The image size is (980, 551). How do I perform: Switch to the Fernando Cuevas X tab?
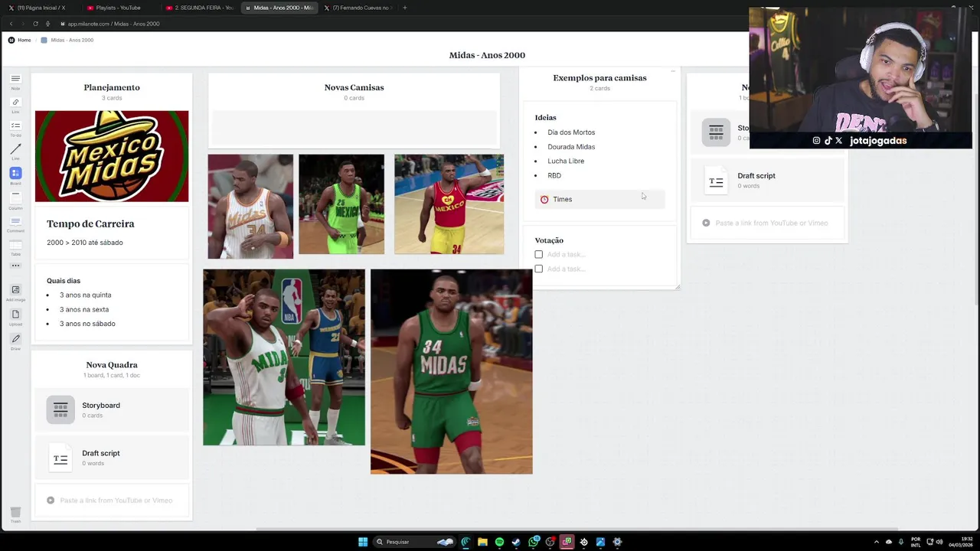358,8
